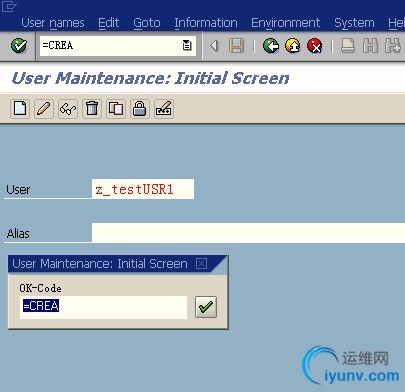The image size is (405, 392).
Task: Click the Copy user icon
Action: pos(116,109)
